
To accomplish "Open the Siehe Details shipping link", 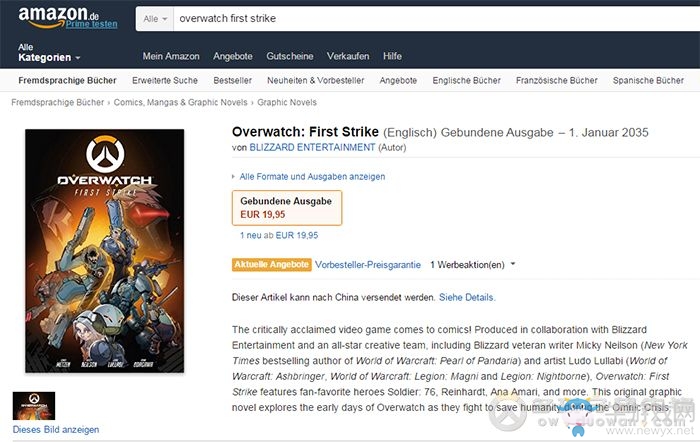I will pos(467,297).
